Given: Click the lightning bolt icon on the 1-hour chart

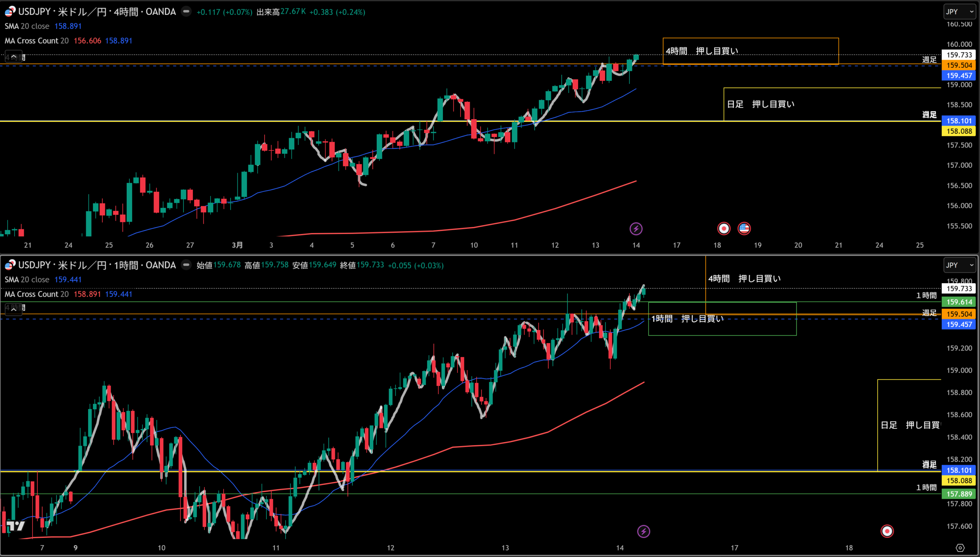Looking at the screenshot, I should tap(644, 531).
